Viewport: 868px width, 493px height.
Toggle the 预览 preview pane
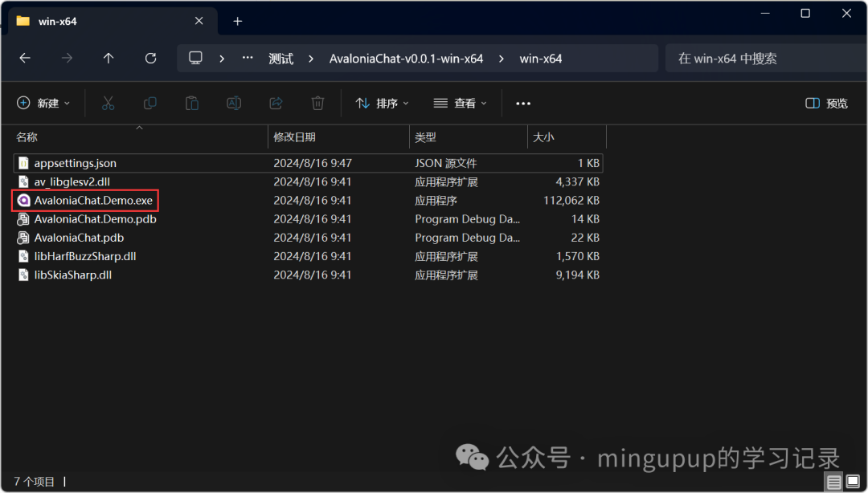tap(826, 103)
